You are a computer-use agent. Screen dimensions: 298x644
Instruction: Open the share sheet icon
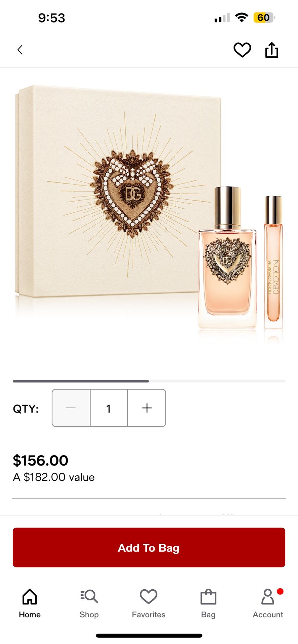click(271, 50)
